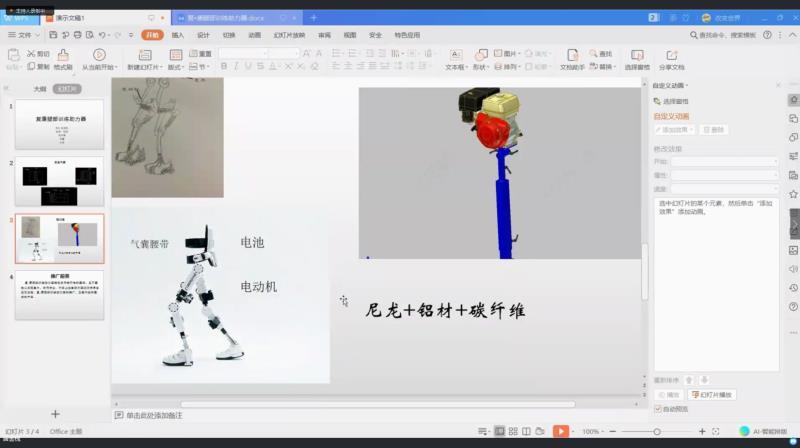800x448 pixels.
Task: Select normal view icon in status bar
Action: click(x=499, y=432)
